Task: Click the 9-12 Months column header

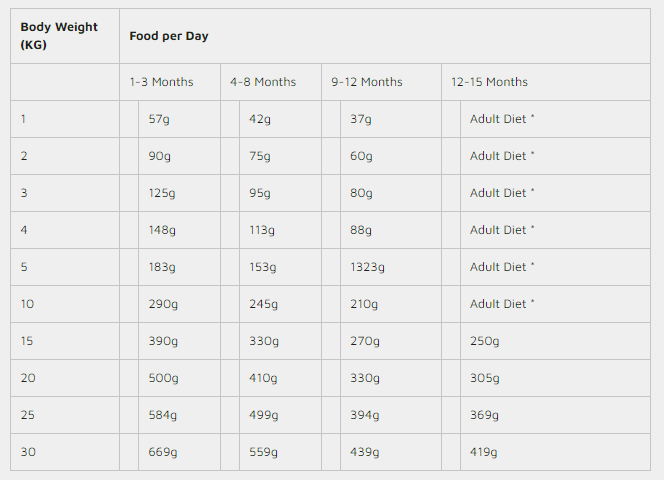Action: [x=367, y=82]
